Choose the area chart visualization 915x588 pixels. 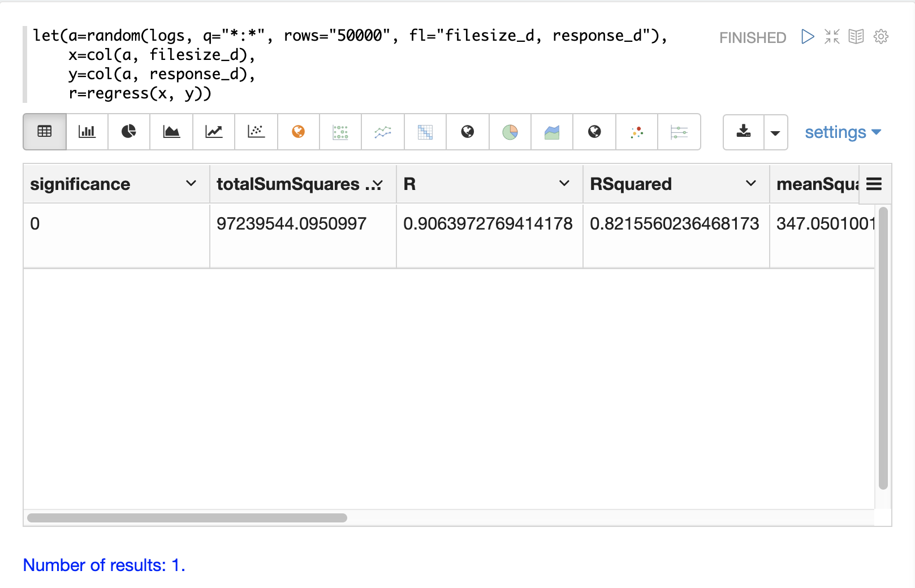[x=171, y=132]
